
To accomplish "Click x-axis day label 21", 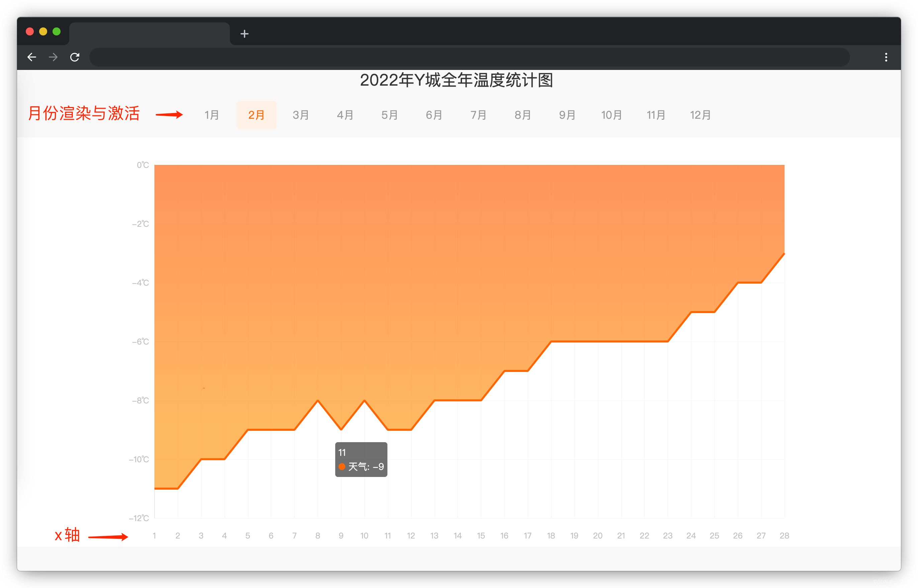I will point(621,536).
